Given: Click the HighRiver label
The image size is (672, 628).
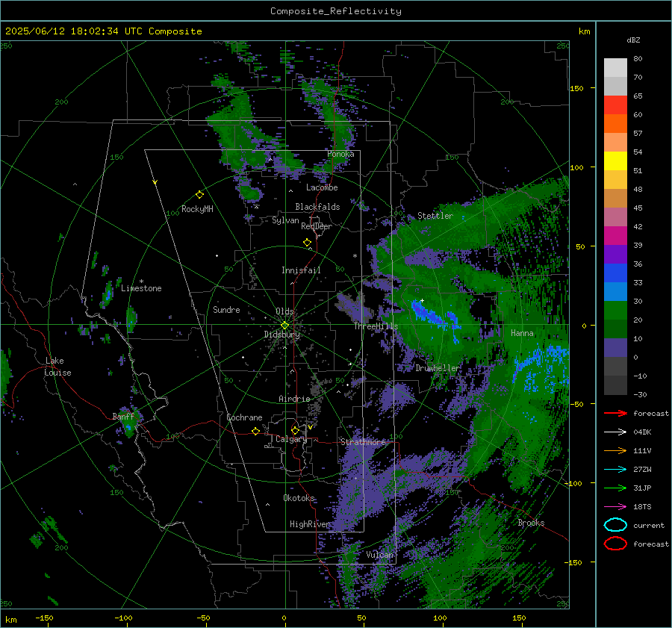Looking at the screenshot, I should [x=309, y=524].
